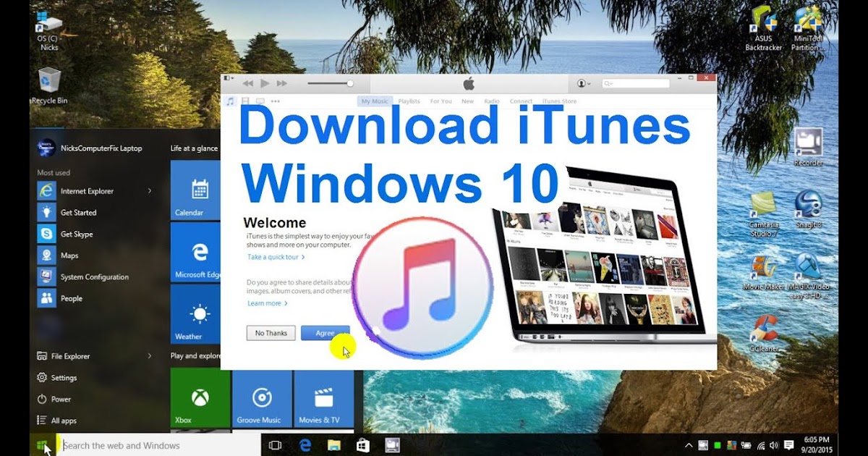
Task: Click the Windows Start button
Action: click(42, 445)
